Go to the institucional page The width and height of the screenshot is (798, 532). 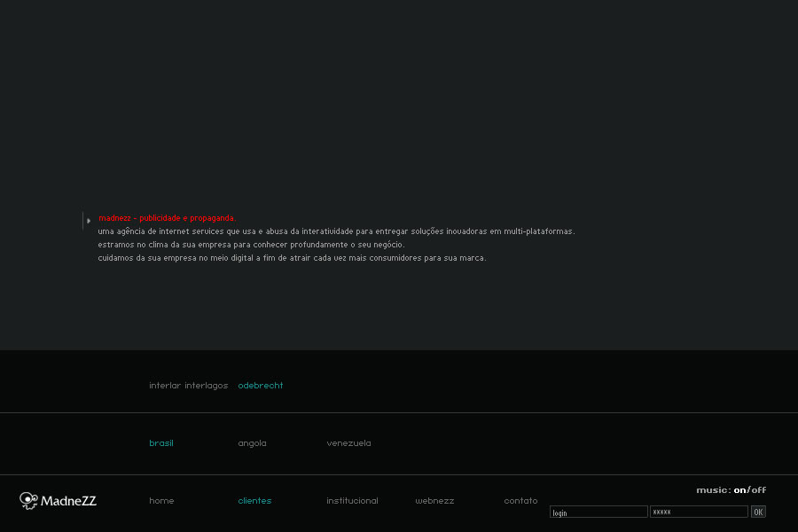(352, 501)
